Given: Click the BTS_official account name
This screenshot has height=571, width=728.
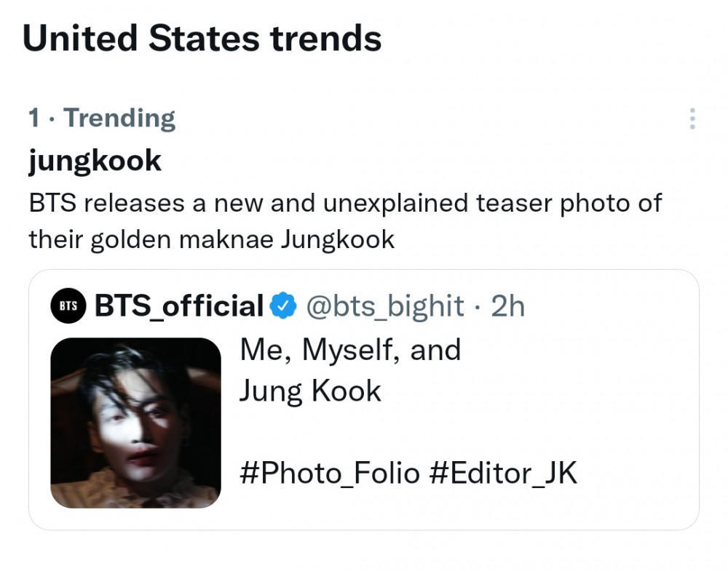Looking at the screenshot, I should (179, 306).
